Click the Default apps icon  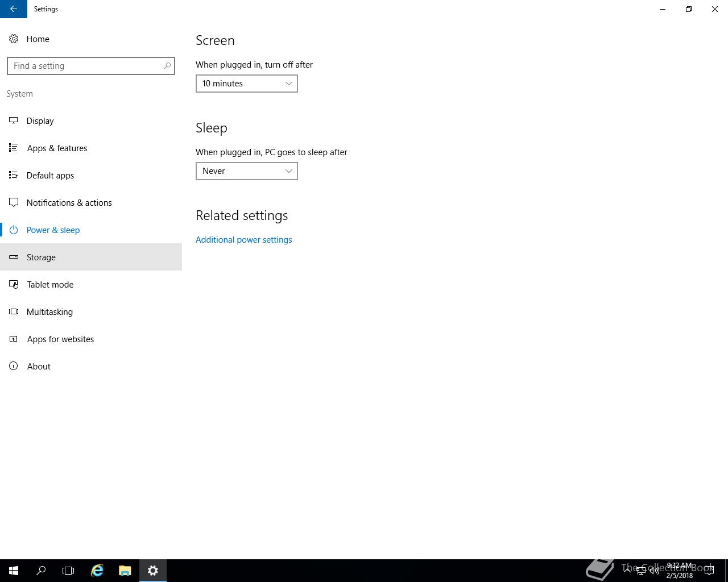pos(14,175)
